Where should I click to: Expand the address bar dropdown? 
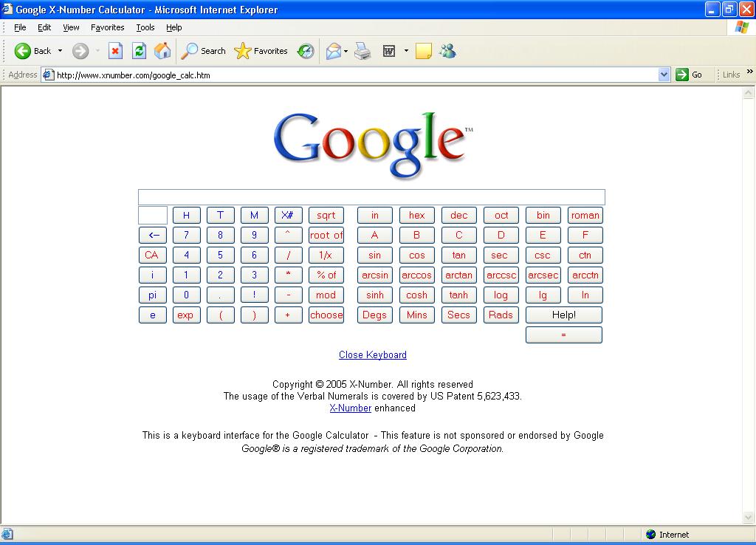click(664, 75)
